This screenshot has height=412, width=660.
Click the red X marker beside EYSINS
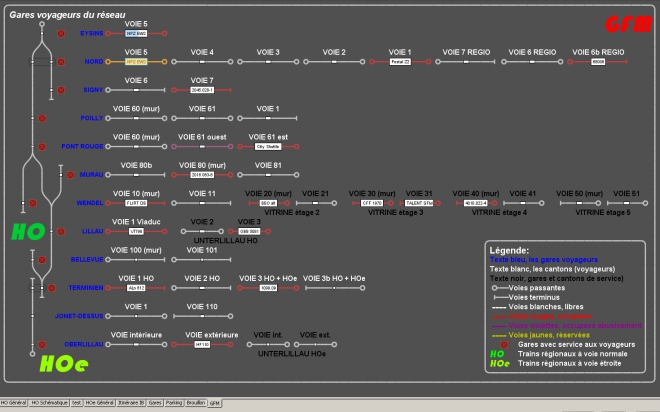pos(61,34)
